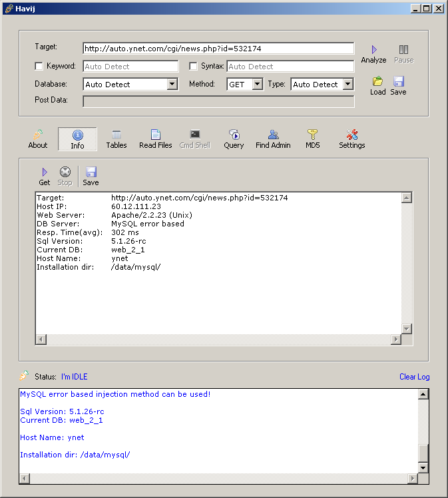Enable the Syntax checkbox

coord(193,66)
